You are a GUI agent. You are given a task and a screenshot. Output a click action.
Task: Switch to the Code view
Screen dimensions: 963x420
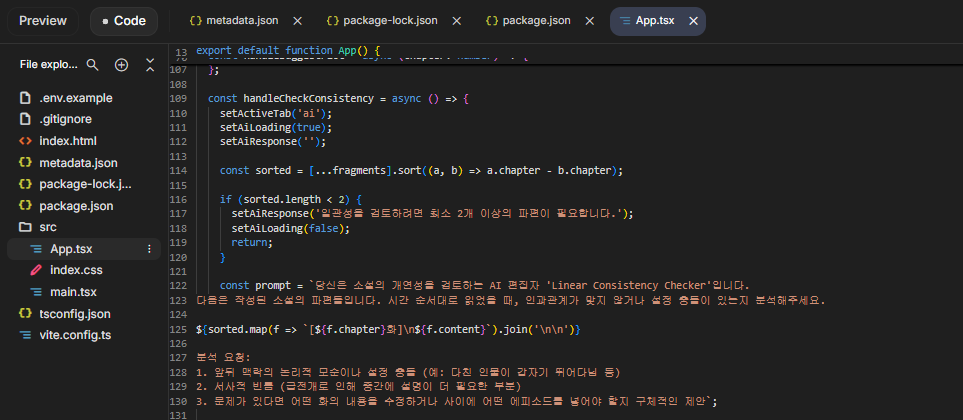pos(124,21)
